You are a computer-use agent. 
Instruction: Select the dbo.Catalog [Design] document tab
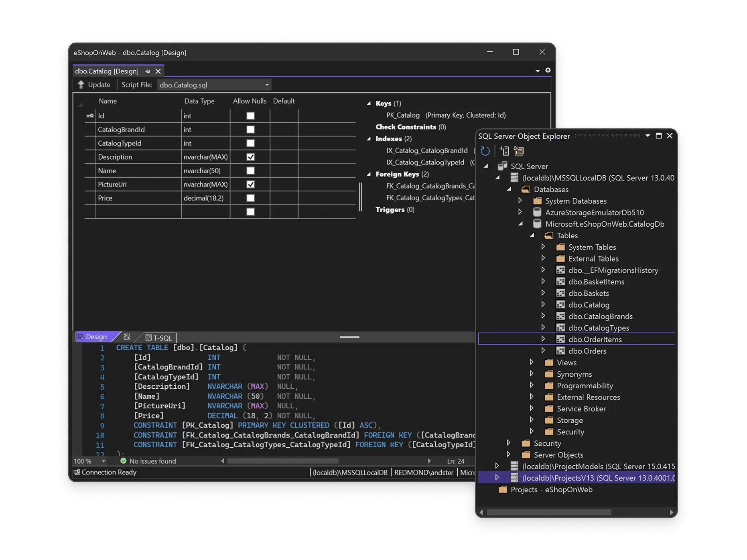tap(107, 71)
